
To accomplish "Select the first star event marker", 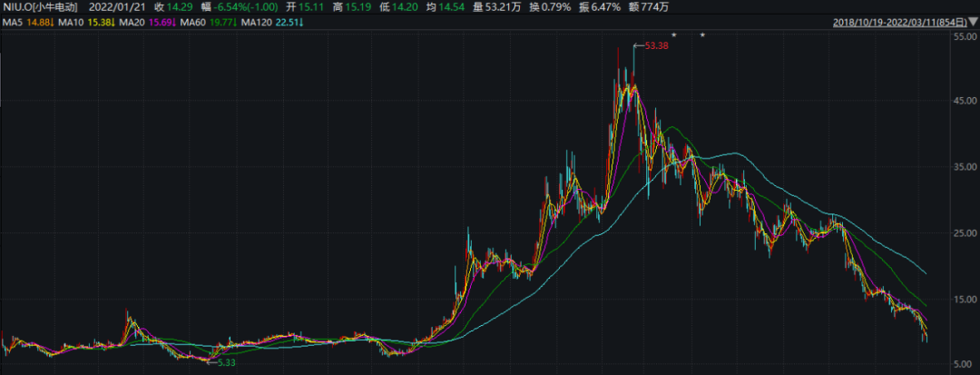I will tap(673, 35).
